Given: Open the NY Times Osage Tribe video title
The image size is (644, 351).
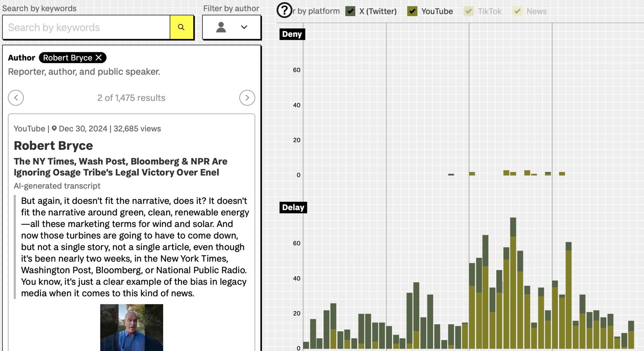Looking at the screenshot, I should coord(120,167).
